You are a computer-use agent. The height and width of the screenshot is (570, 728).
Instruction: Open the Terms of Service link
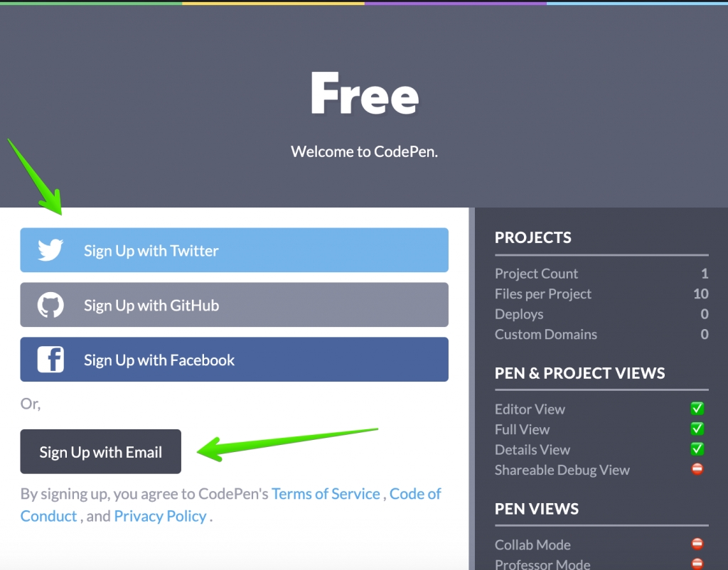click(x=326, y=494)
